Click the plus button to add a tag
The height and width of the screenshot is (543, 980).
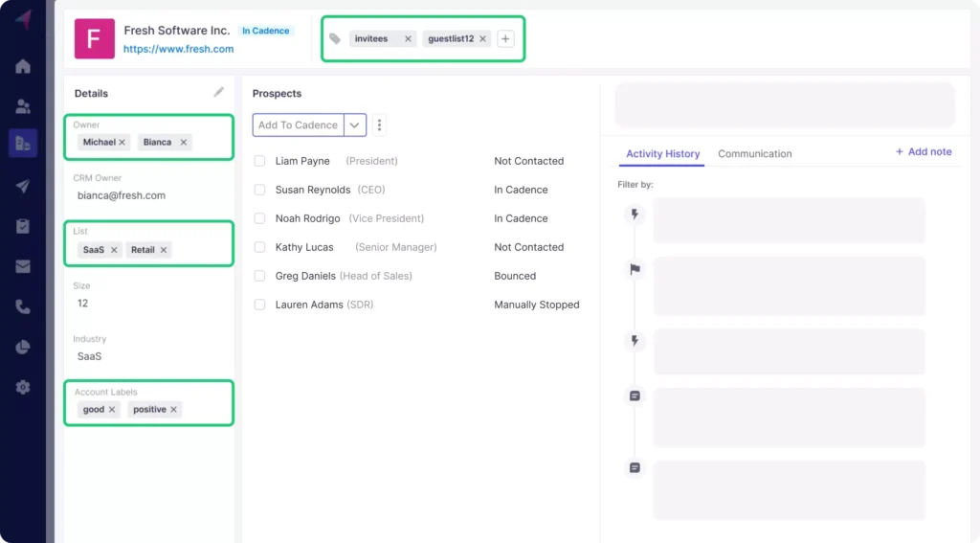tap(506, 39)
